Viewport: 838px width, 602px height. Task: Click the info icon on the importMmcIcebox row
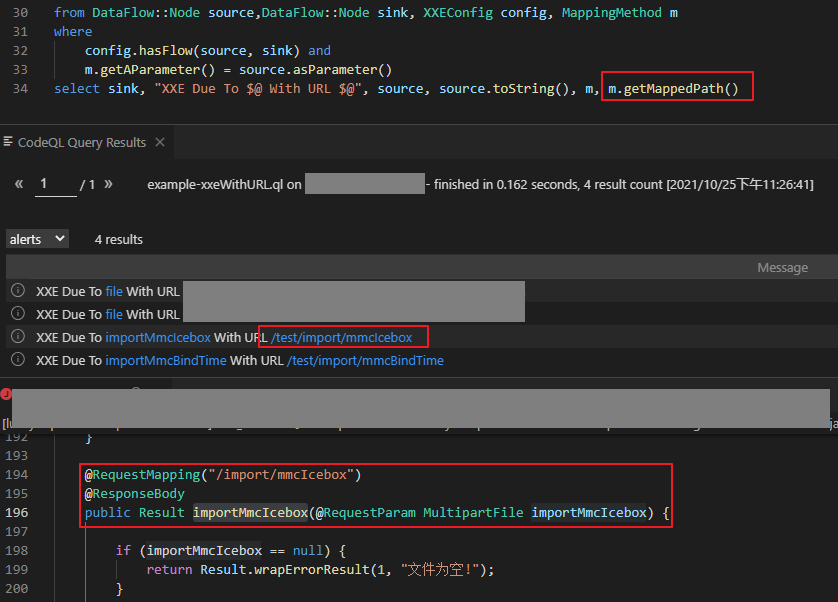(x=18, y=336)
